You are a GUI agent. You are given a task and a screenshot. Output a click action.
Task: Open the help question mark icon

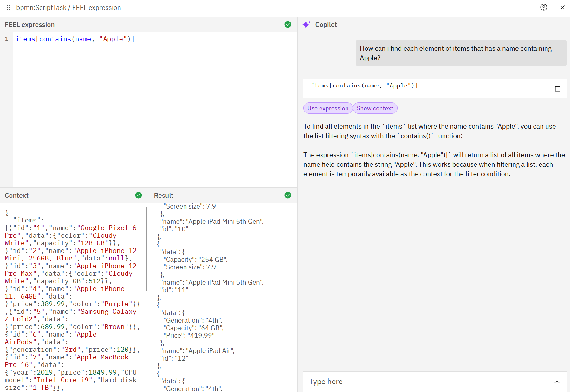point(543,7)
